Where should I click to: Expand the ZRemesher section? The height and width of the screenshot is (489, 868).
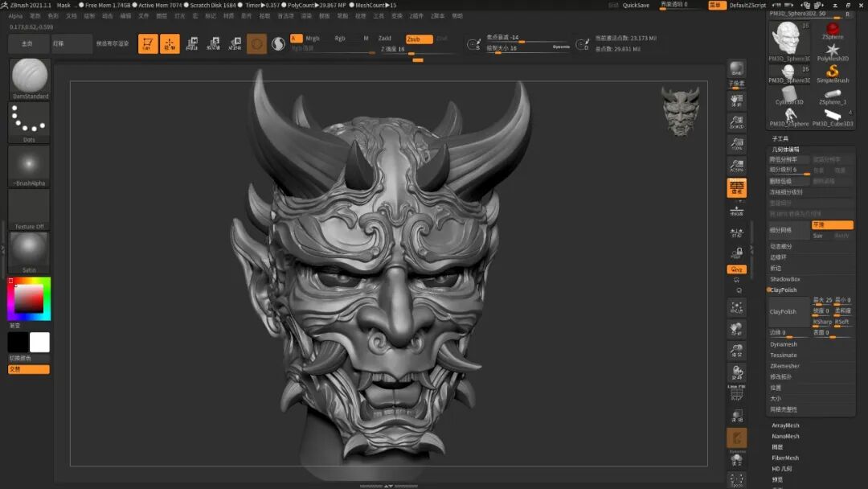pyautogui.click(x=784, y=366)
